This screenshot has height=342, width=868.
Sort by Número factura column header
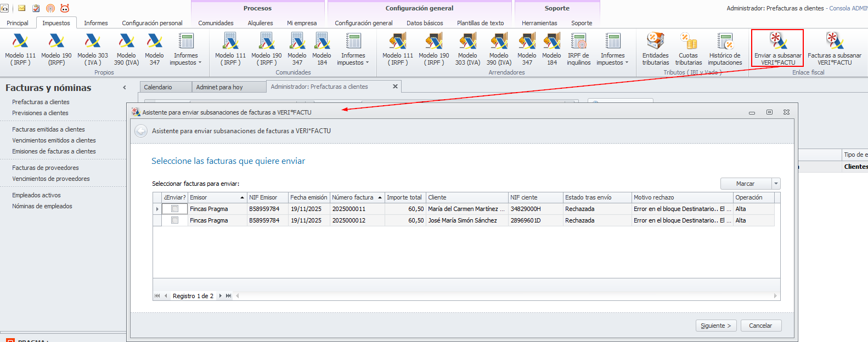pos(352,197)
